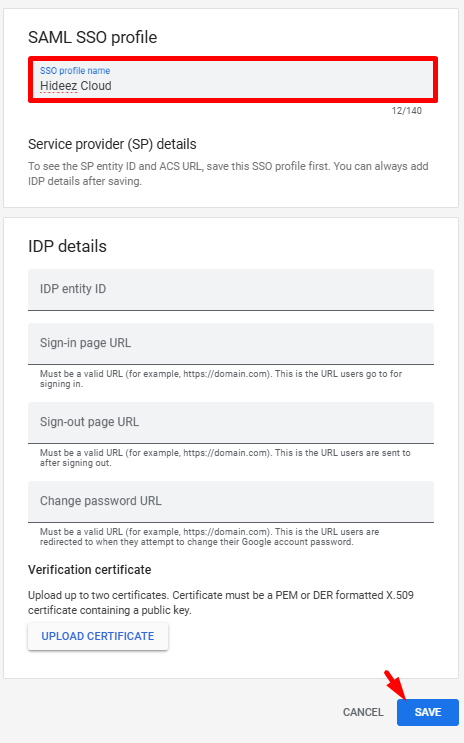The height and width of the screenshot is (743, 464).
Task: Click the UPLOAD CERTIFICATE button
Action: 98,636
